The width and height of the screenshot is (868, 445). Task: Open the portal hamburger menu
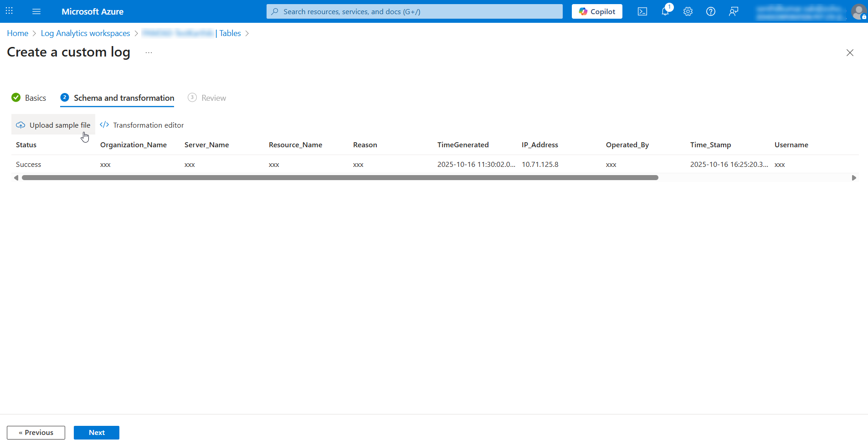click(x=36, y=11)
